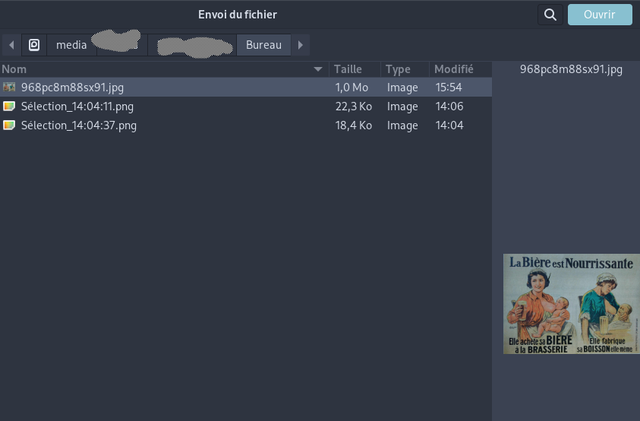
Task: Open the search icon in the header
Action: 550,15
